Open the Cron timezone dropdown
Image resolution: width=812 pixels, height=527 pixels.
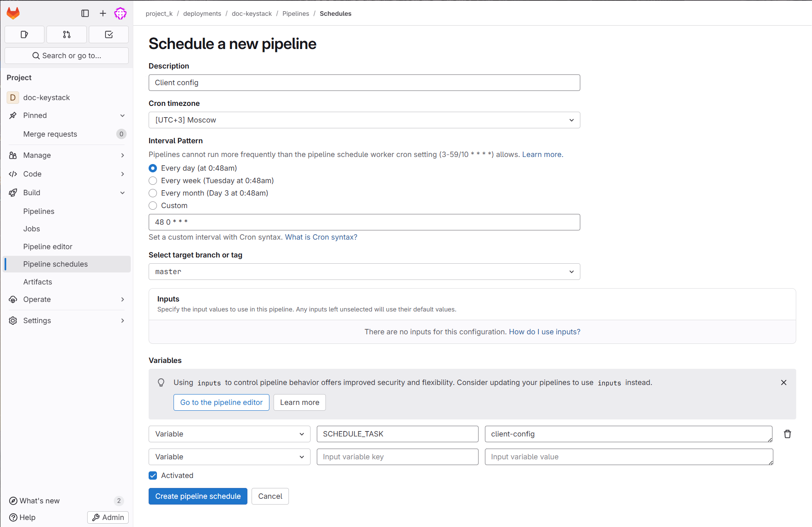pos(364,120)
